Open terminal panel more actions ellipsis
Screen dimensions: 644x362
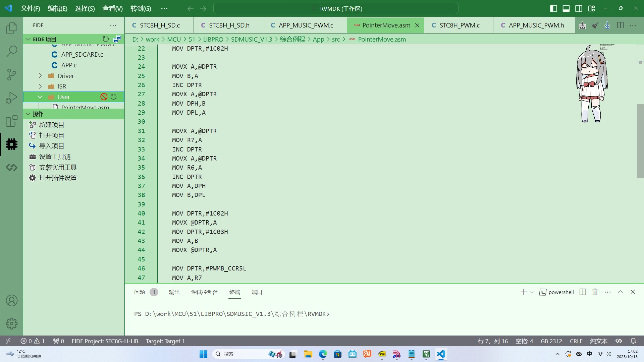(607, 292)
